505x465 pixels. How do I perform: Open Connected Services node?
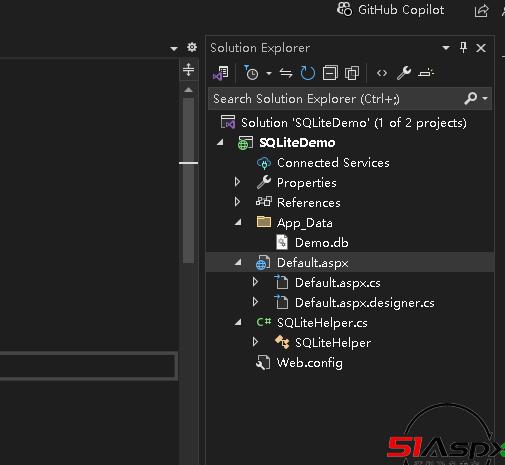333,163
